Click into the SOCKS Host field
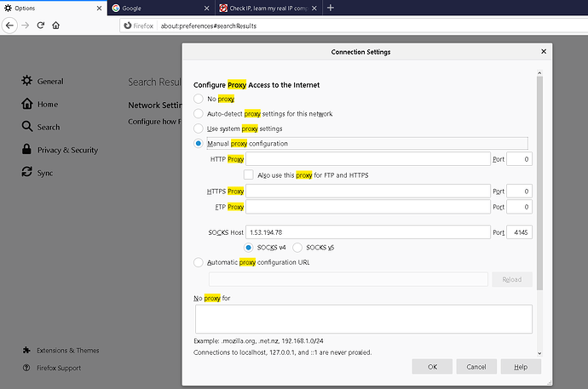 [x=367, y=232]
